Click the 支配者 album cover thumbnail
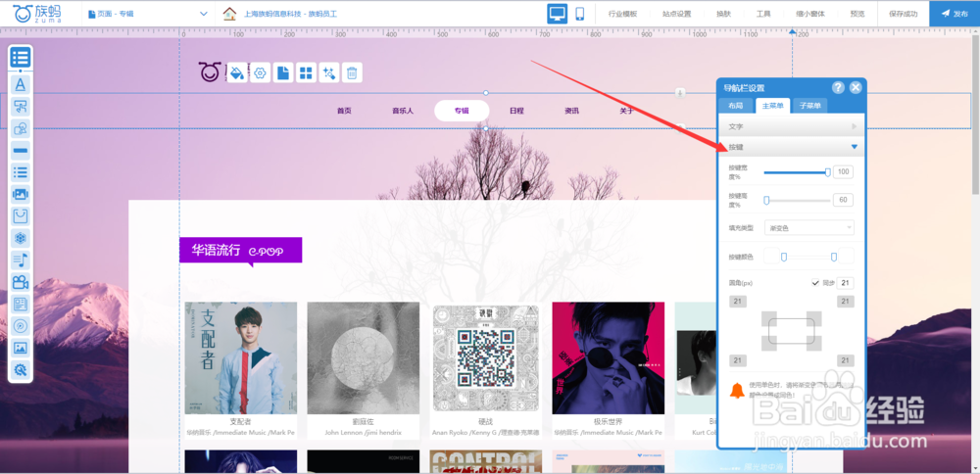 pos(241,357)
